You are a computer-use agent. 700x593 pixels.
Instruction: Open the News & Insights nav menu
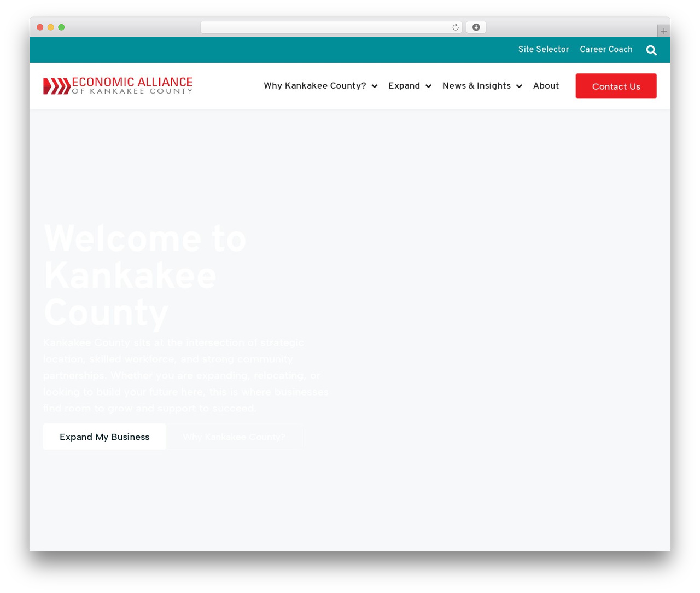click(x=476, y=86)
